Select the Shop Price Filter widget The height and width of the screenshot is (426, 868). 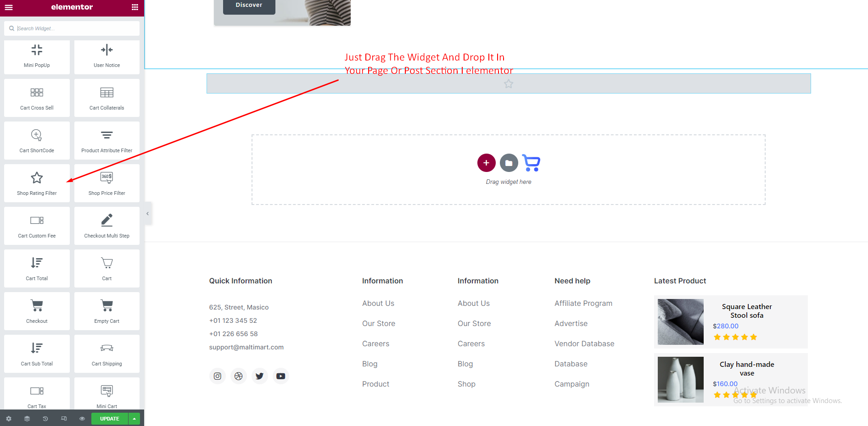(106, 183)
